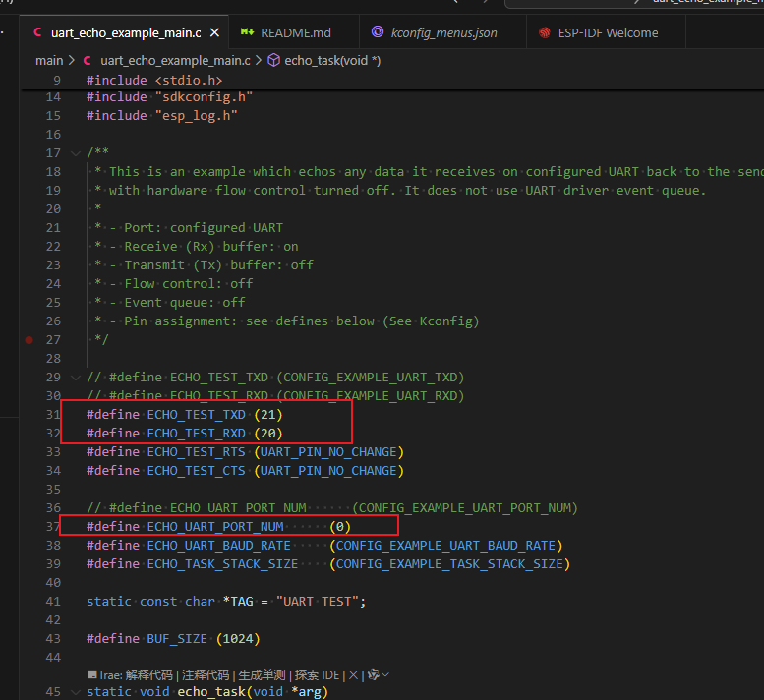Screen dimensions: 764x700
Task: Dismiss the Trae code lens with the X icon
Action: (353, 675)
